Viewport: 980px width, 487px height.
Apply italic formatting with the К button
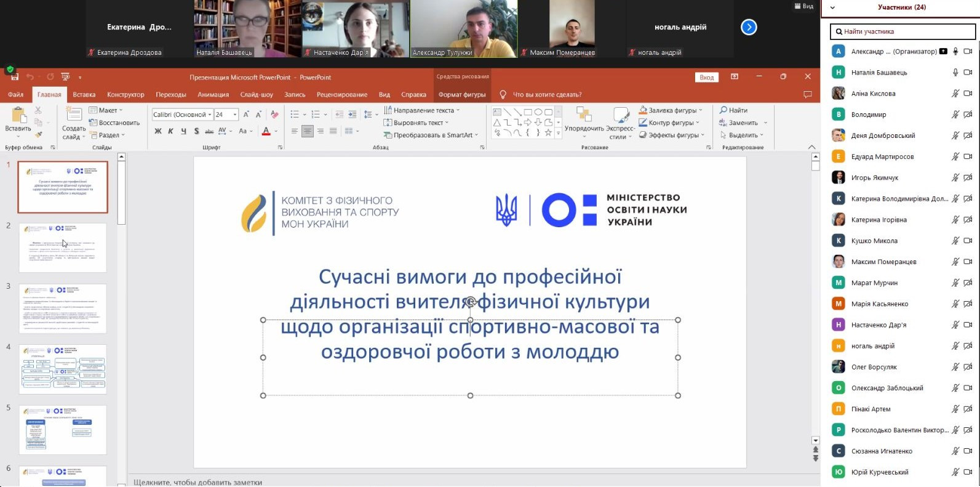pyautogui.click(x=170, y=131)
